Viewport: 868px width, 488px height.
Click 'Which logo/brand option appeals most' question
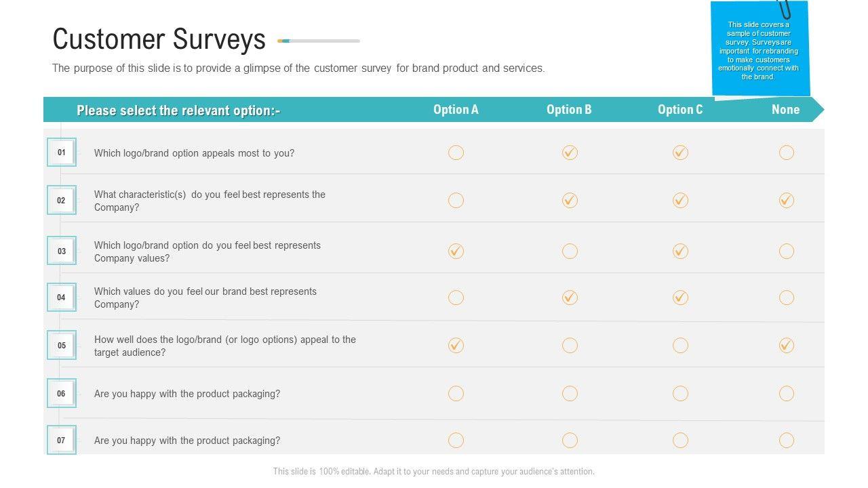(x=195, y=153)
